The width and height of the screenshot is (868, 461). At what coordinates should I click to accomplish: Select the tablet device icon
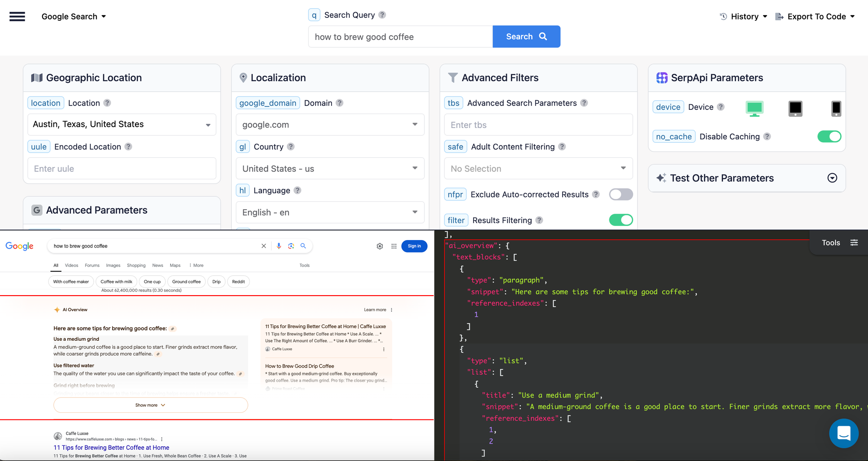pos(796,109)
